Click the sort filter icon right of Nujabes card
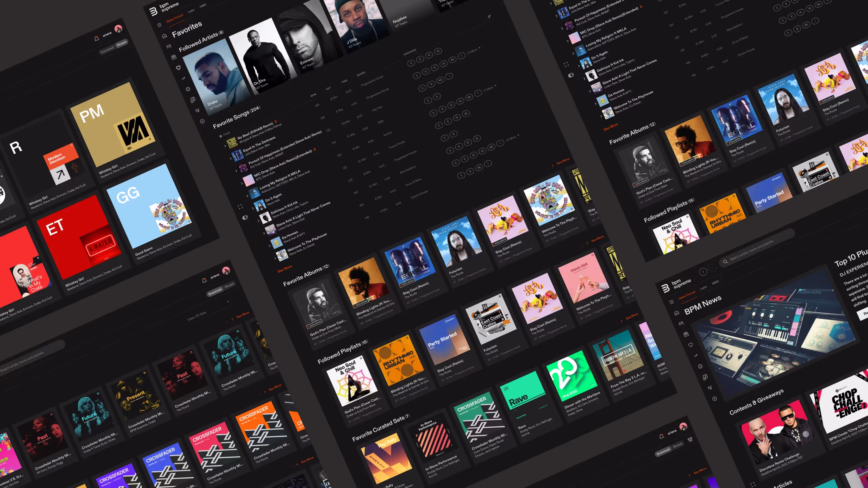Viewport: 868px width, 488px height. click(489, 16)
